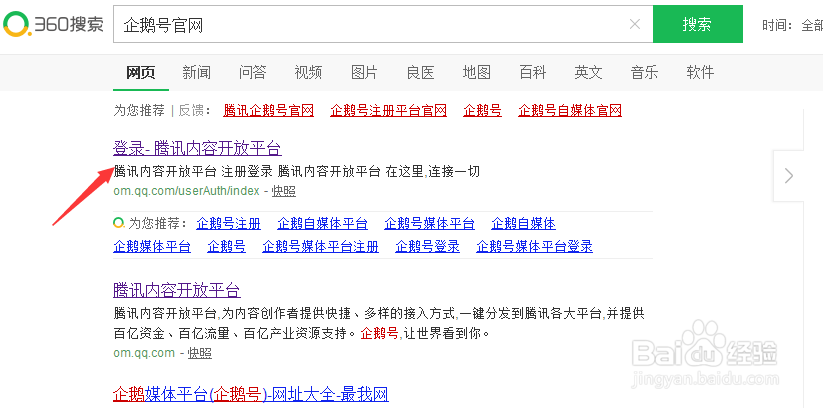This screenshot has width=823, height=408.
Task: Go to the 良医 tab
Action: click(420, 72)
